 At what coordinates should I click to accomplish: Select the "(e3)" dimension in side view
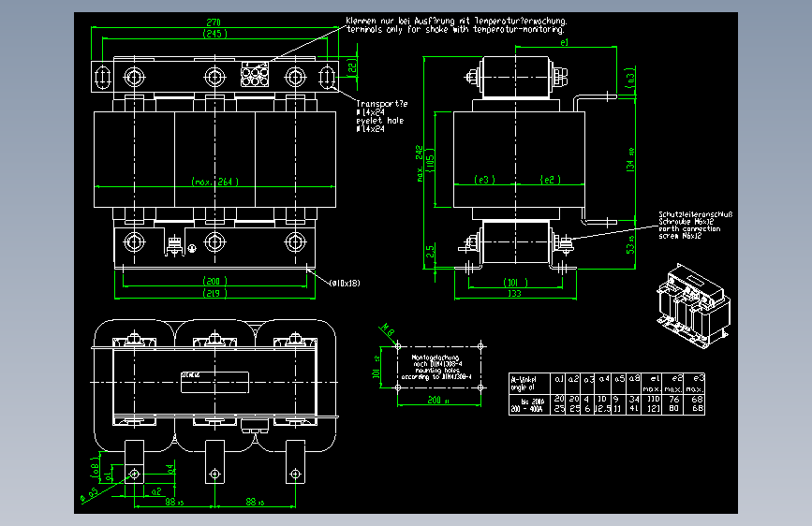(485, 180)
